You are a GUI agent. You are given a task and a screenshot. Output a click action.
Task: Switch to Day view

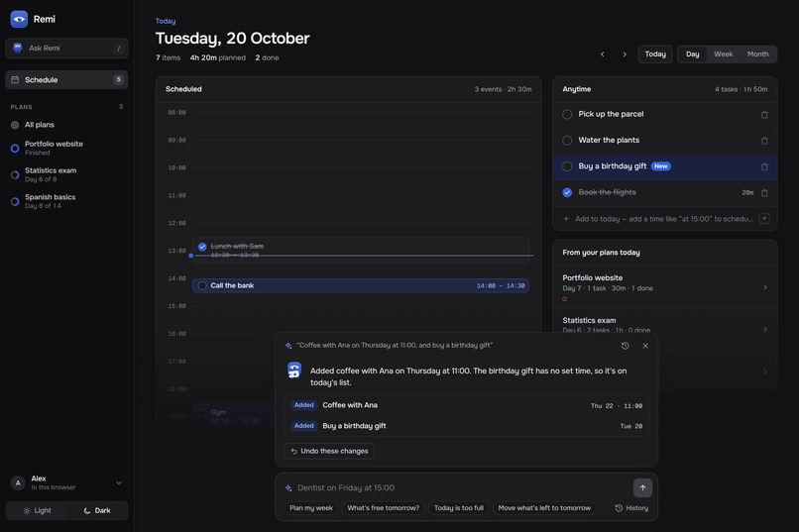point(692,53)
